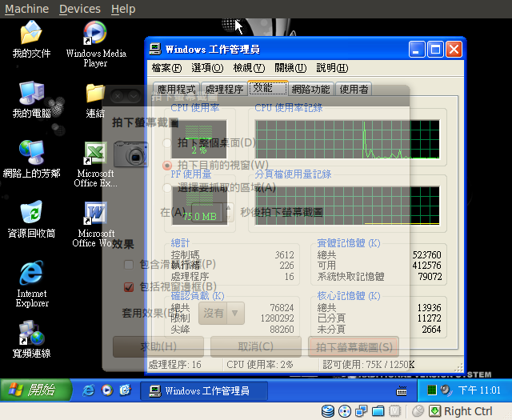This screenshot has width=512, height=420.
Task: Select Microsoft Office Word desktop shortcut
Action: click(x=95, y=224)
